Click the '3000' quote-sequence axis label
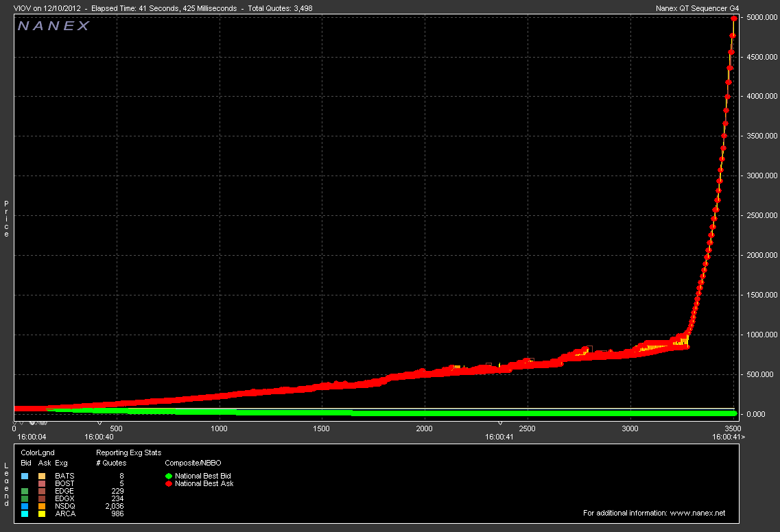Viewport: 780px width, 532px height. [x=630, y=428]
